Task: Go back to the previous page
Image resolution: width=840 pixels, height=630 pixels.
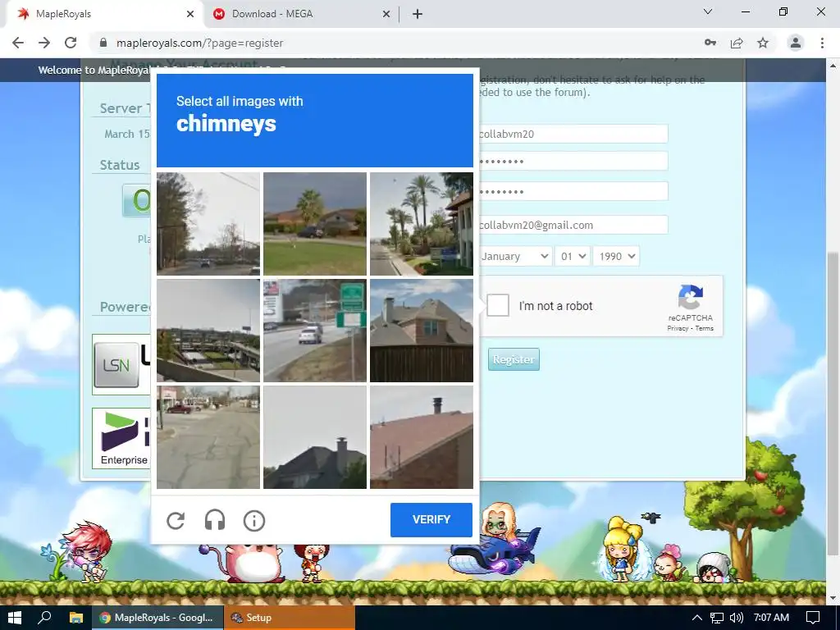Action: [18, 43]
